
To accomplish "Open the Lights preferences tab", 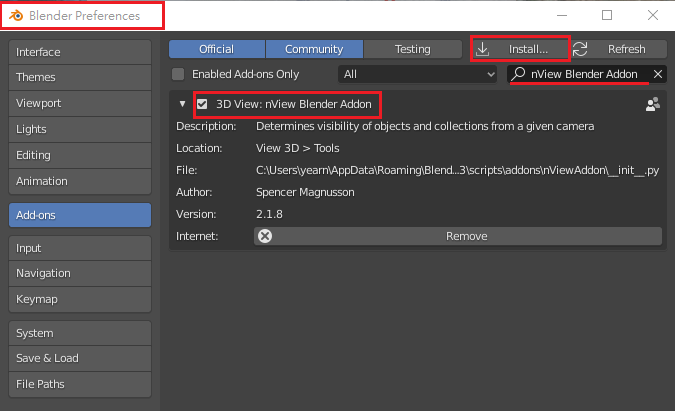I will click(80, 129).
